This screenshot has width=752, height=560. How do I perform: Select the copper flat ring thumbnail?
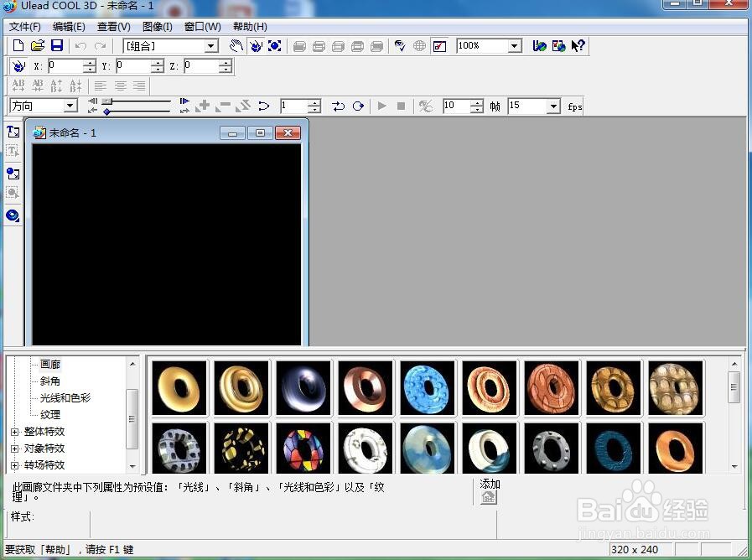pos(366,388)
